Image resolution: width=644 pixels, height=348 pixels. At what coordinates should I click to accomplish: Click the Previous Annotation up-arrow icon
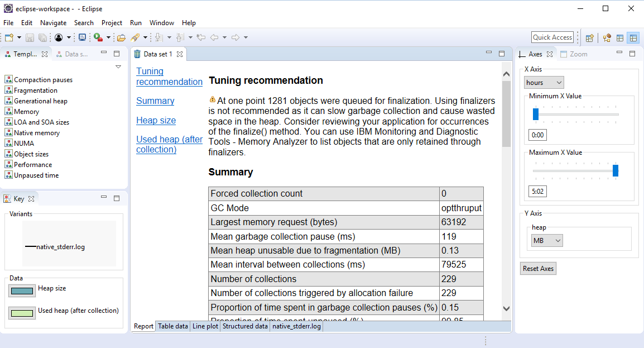tap(180, 38)
